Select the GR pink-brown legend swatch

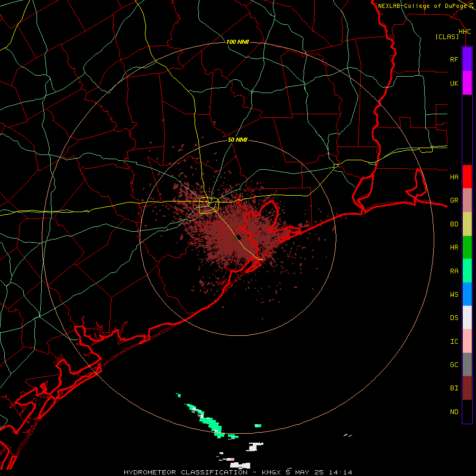pyautogui.click(x=467, y=200)
